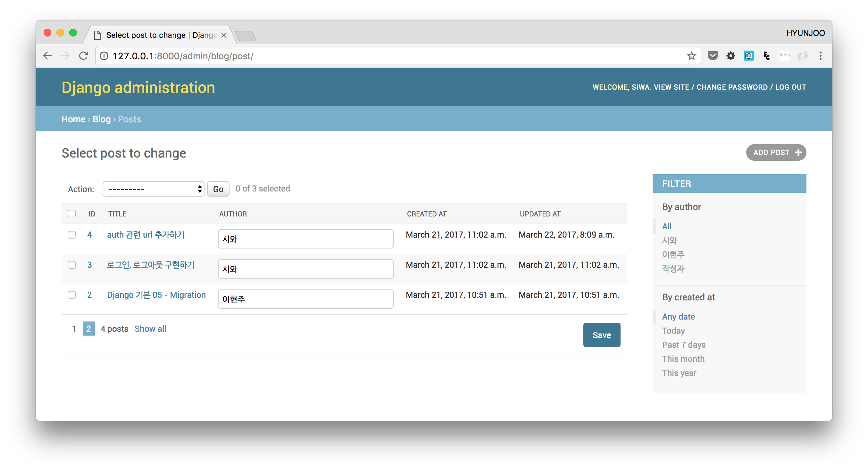This screenshot has height=472, width=868.
Task: Open Chrome's three-dot menu
Action: point(820,56)
